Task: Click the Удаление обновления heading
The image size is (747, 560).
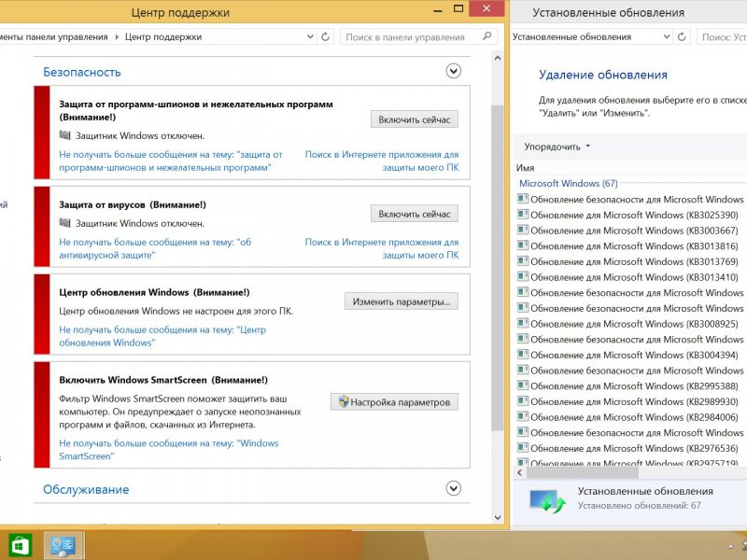Action: tap(602, 75)
